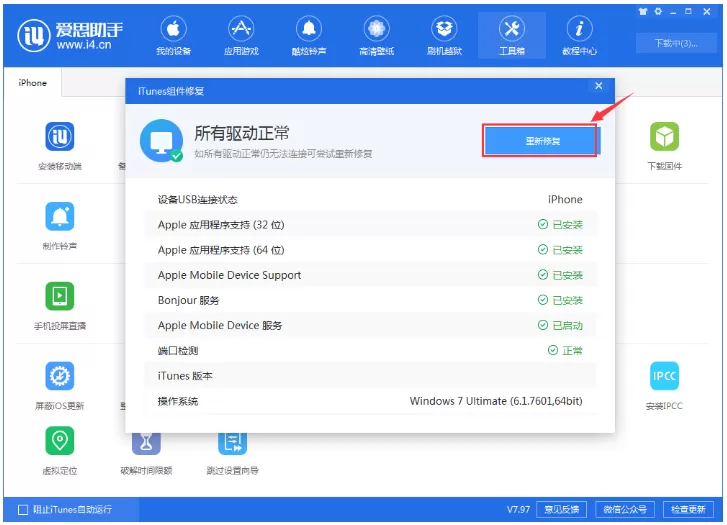Click the 微信公众号 button
The width and height of the screenshot is (727, 525).
(x=625, y=509)
